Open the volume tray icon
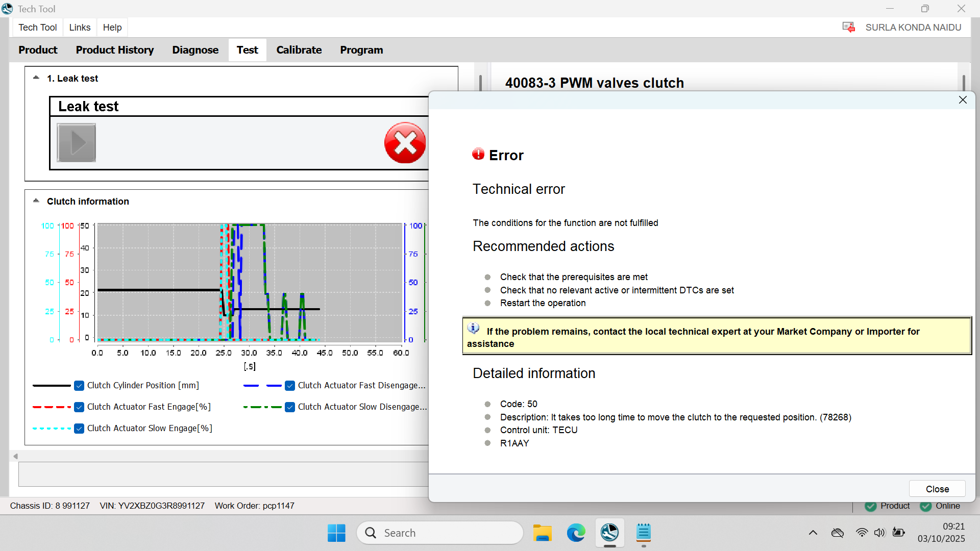Image resolution: width=980 pixels, height=551 pixels. point(879,533)
